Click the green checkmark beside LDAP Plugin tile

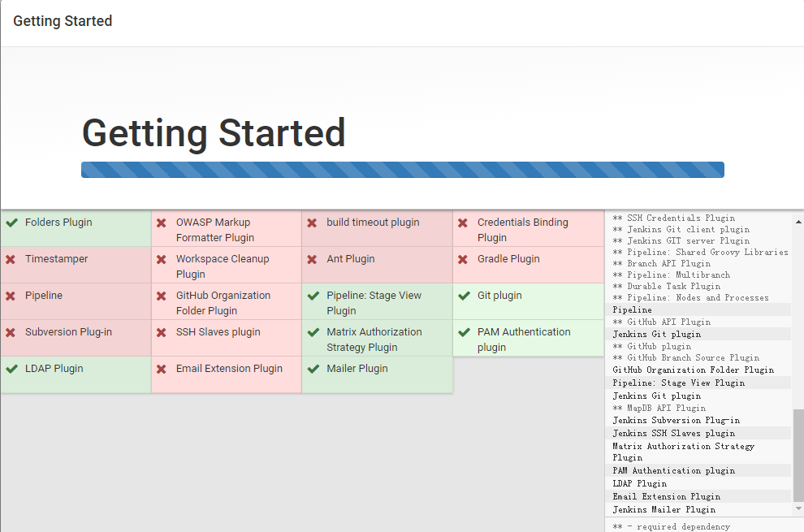tap(11, 369)
